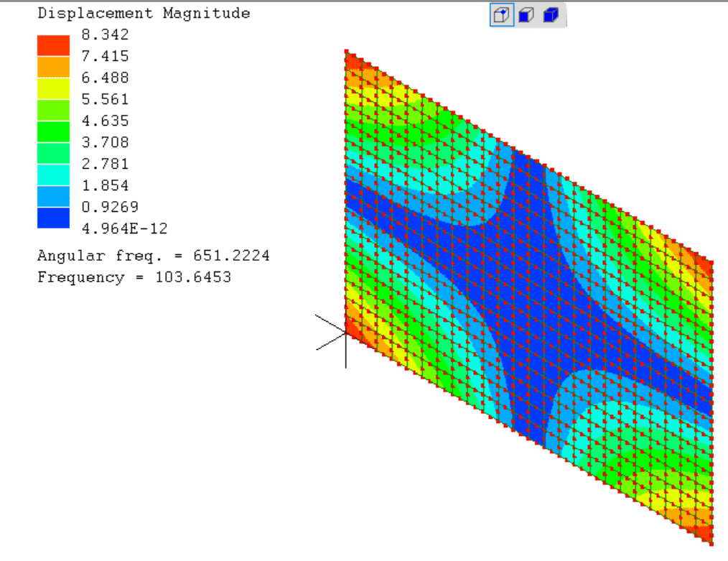Click the Angular freq. = 651.2224 text
The width and height of the screenshot is (728, 561).
pos(153,256)
